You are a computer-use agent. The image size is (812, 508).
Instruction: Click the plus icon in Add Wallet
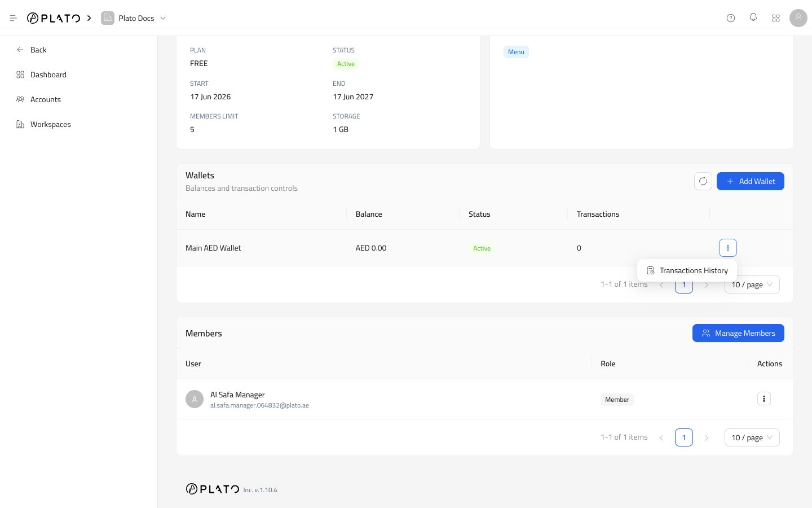(730, 181)
